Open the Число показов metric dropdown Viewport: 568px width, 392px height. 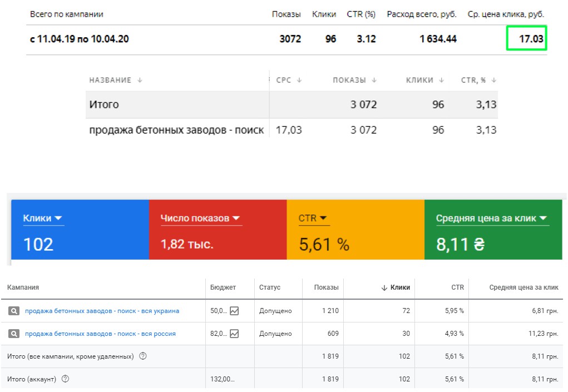point(201,219)
